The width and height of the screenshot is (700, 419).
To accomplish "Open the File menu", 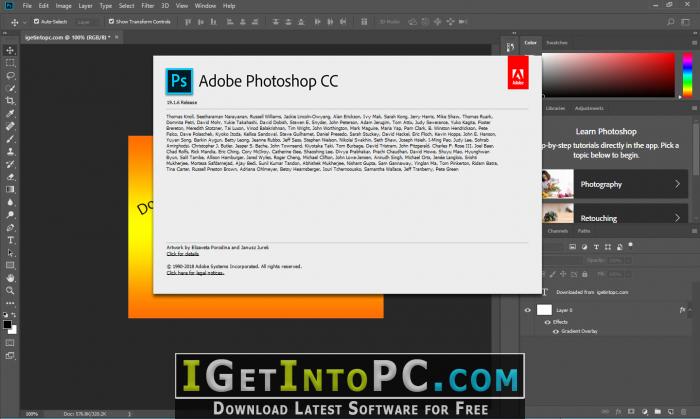I will [x=27, y=6].
